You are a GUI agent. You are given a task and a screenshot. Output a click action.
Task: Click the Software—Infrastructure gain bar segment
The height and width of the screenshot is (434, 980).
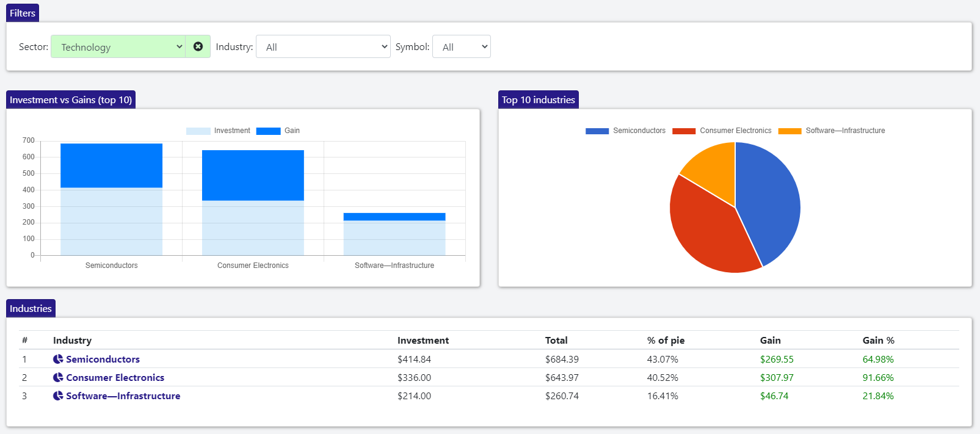pos(394,217)
